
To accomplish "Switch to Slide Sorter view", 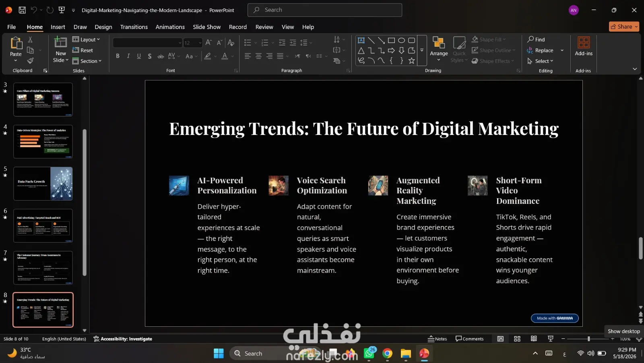I will [517, 339].
